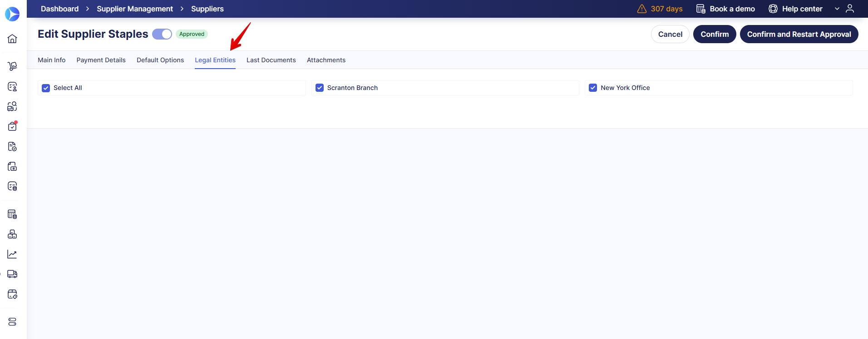
Task: Click the user profile icon
Action: pyautogui.click(x=850, y=9)
